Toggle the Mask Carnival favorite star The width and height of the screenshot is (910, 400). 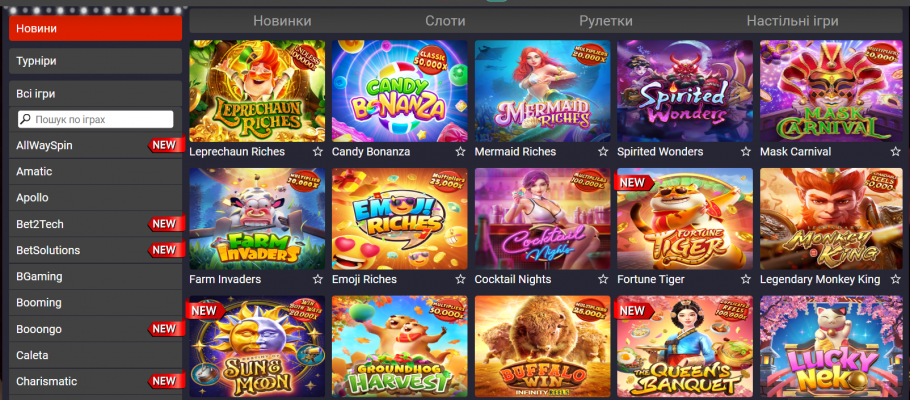(895, 152)
